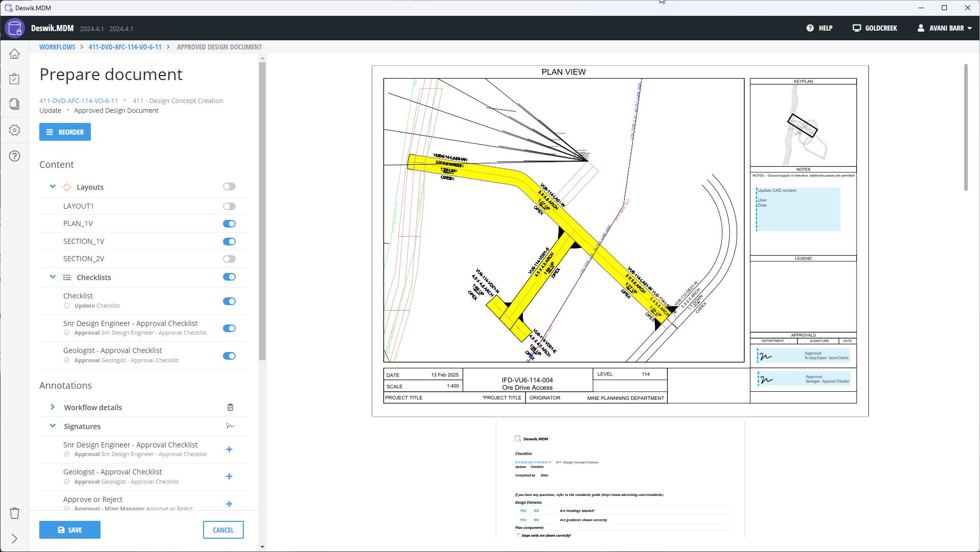The height and width of the screenshot is (552, 980).
Task: Click the CANCEL button
Action: pos(223,530)
